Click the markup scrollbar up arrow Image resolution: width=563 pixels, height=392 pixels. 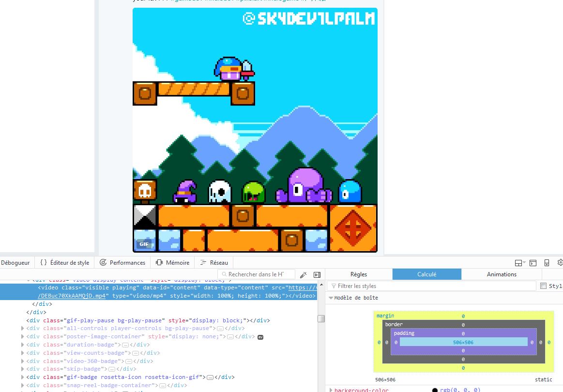[x=321, y=285]
